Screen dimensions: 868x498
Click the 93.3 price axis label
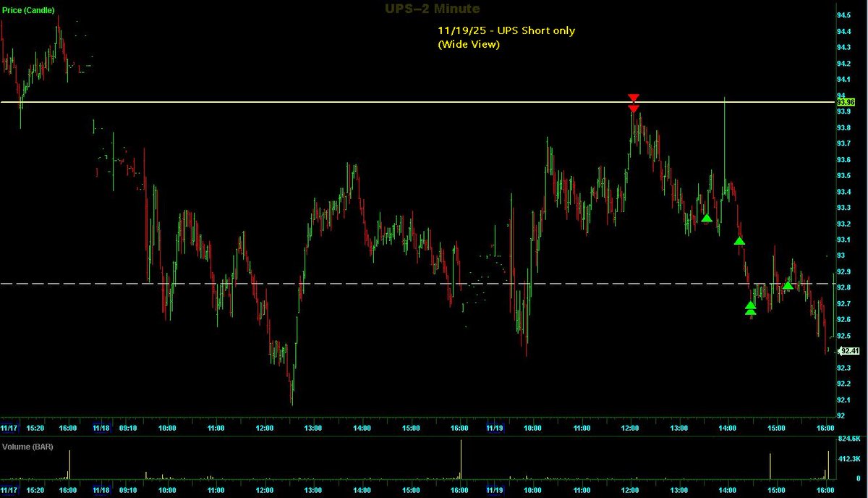click(844, 207)
